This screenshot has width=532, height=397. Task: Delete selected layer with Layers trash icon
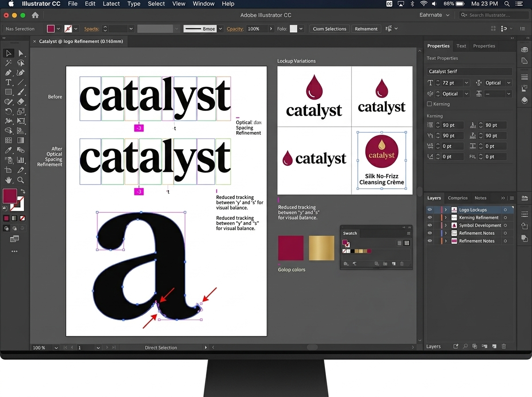(504, 346)
